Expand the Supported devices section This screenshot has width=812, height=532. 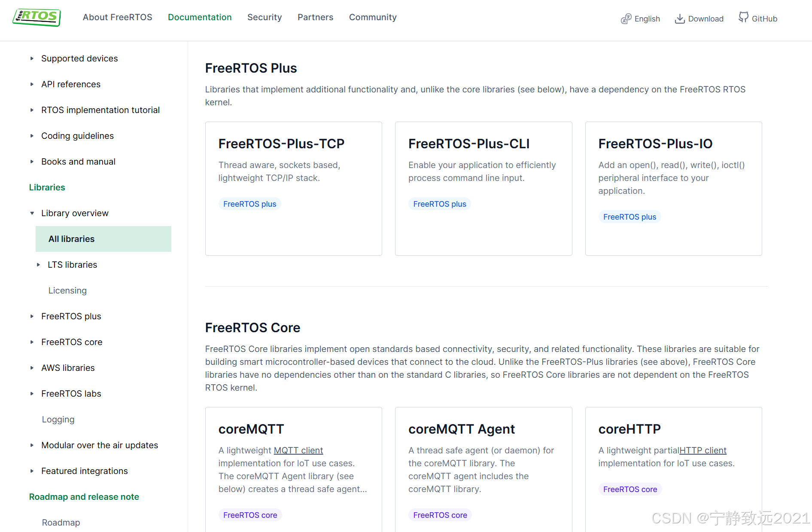[x=32, y=58]
